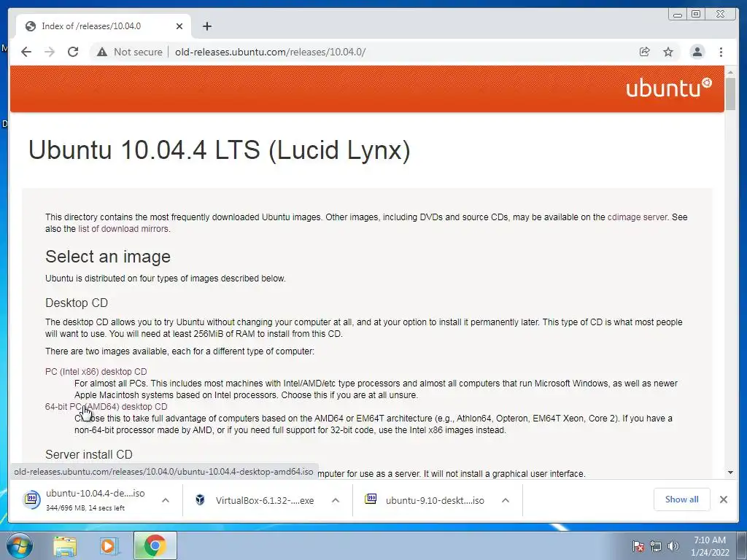The image size is (747, 560).
Task: Click the Ubuntu 10.04.4 LTS page title
Action: [219, 150]
